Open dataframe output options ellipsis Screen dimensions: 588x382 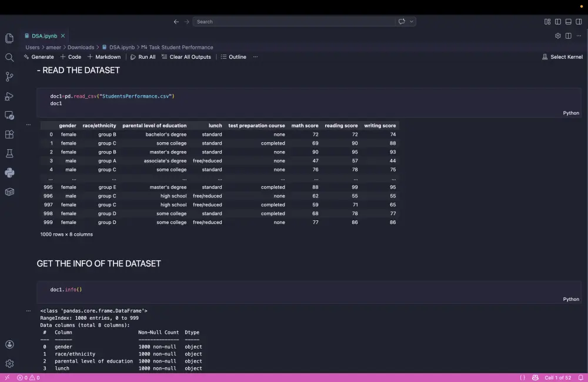[x=28, y=125]
